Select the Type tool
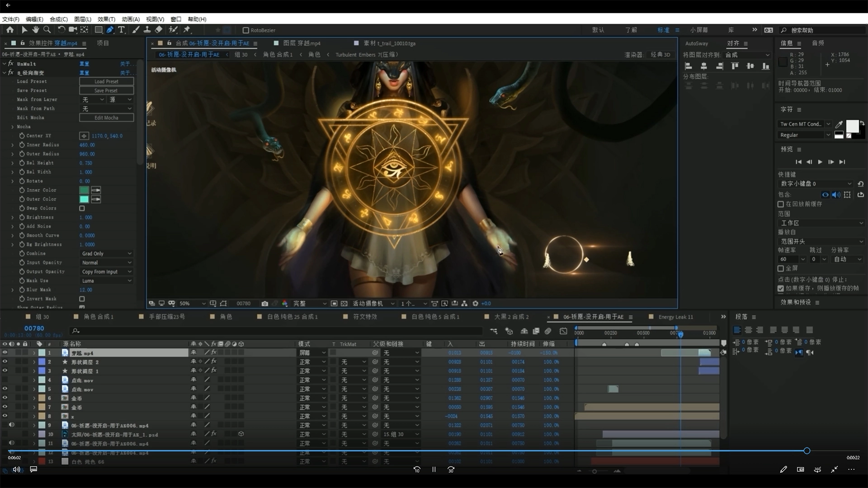The width and height of the screenshot is (868, 488). point(121,30)
